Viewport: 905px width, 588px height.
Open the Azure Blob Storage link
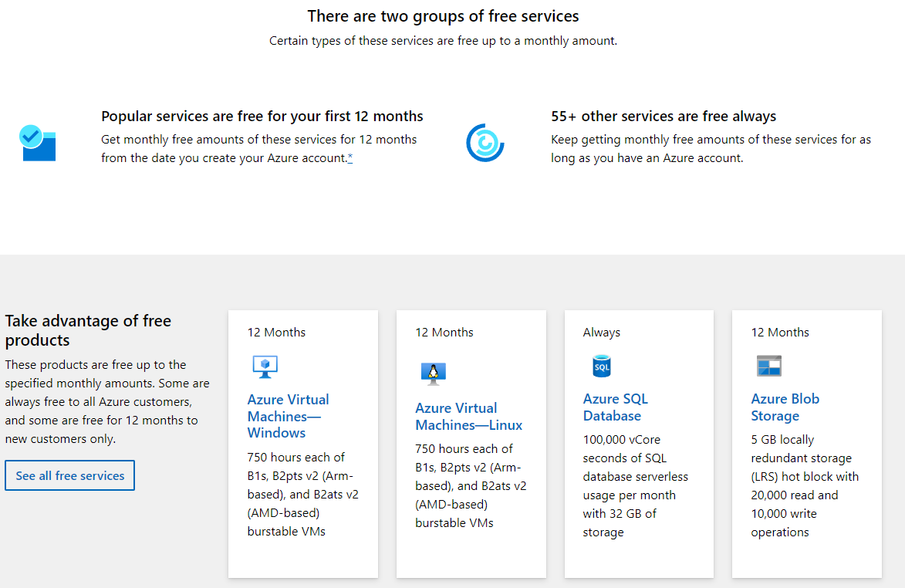(x=785, y=407)
